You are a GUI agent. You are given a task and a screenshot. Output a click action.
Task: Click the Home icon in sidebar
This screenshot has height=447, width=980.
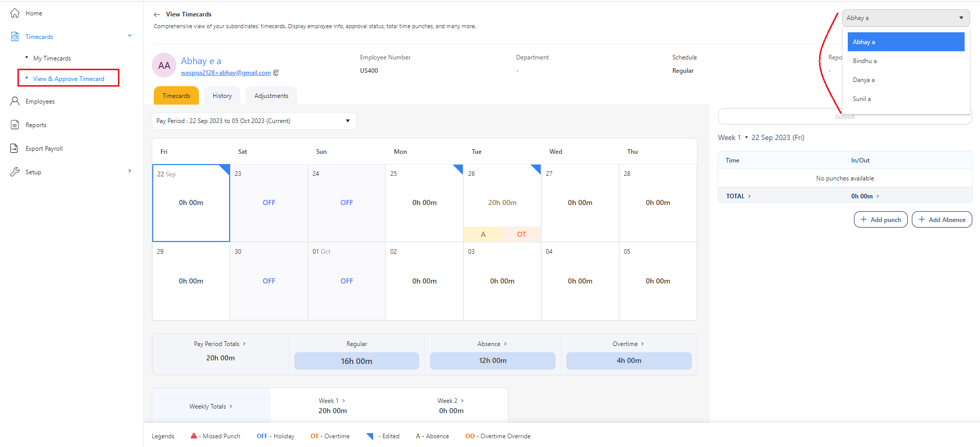coord(15,13)
